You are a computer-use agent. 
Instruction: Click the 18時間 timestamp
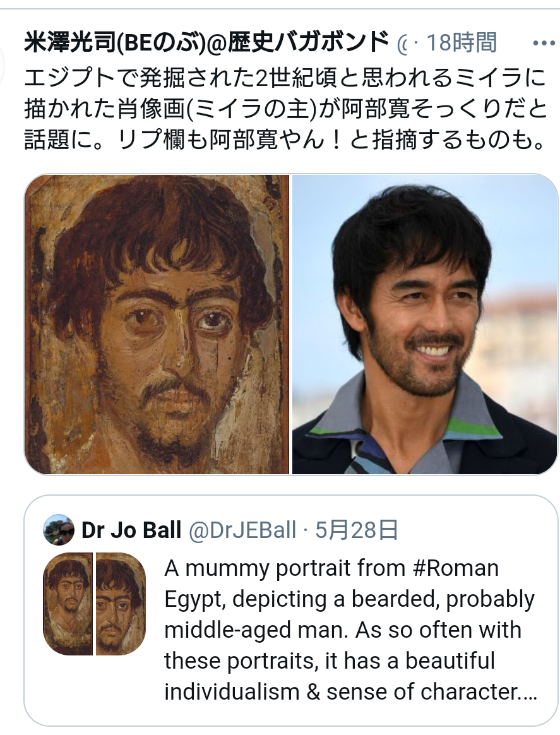[462, 43]
